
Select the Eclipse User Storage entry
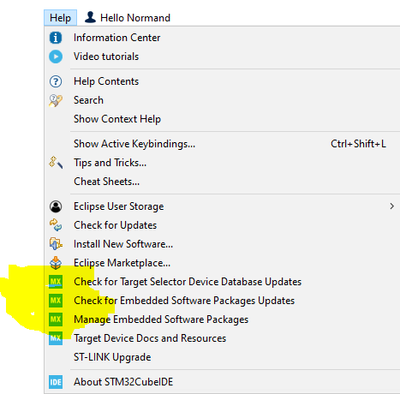(119, 206)
